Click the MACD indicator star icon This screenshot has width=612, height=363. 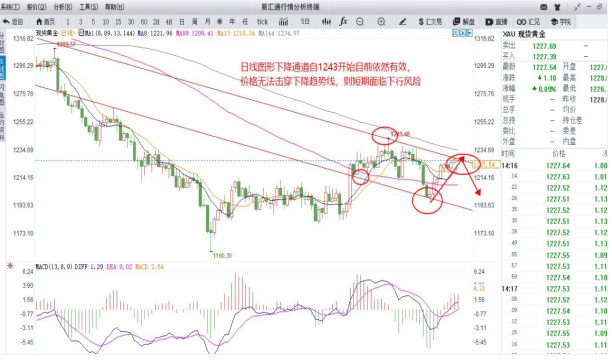pyautogui.click(x=10, y=266)
